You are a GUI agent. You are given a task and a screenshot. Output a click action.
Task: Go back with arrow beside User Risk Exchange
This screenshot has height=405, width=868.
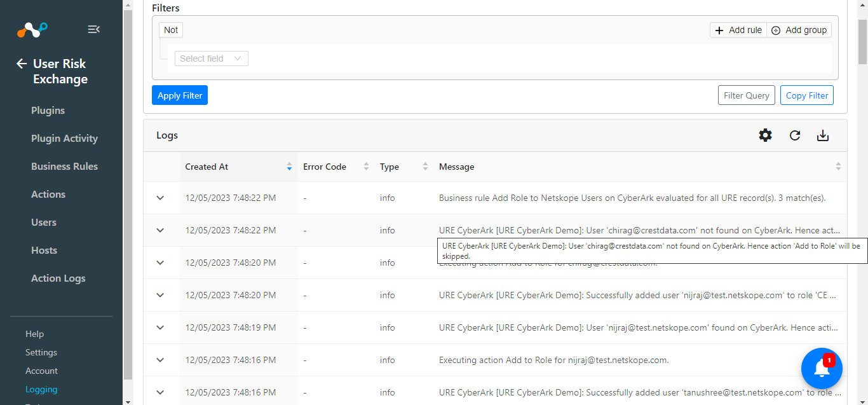coord(22,64)
